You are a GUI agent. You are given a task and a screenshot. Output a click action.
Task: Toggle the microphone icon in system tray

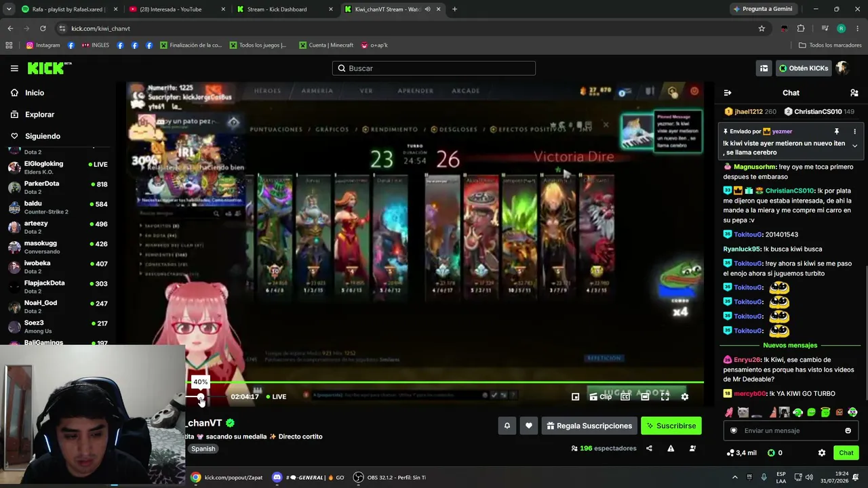[x=764, y=477]
